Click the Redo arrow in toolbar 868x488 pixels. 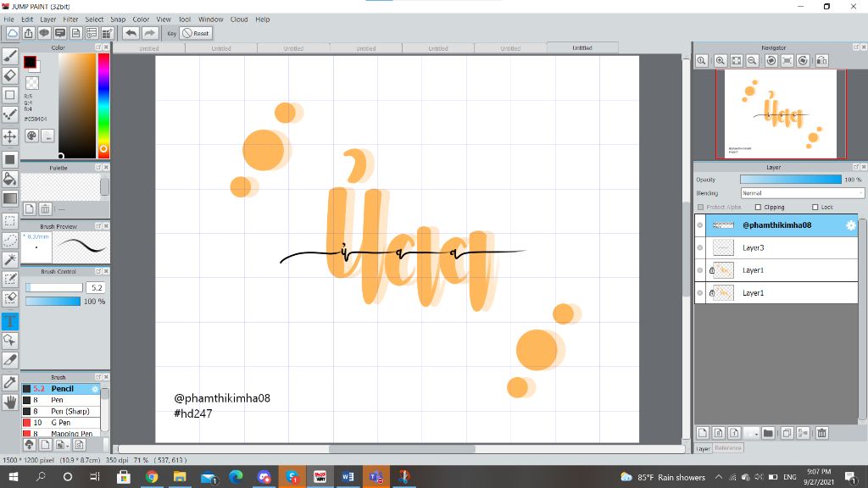[149, 33]
